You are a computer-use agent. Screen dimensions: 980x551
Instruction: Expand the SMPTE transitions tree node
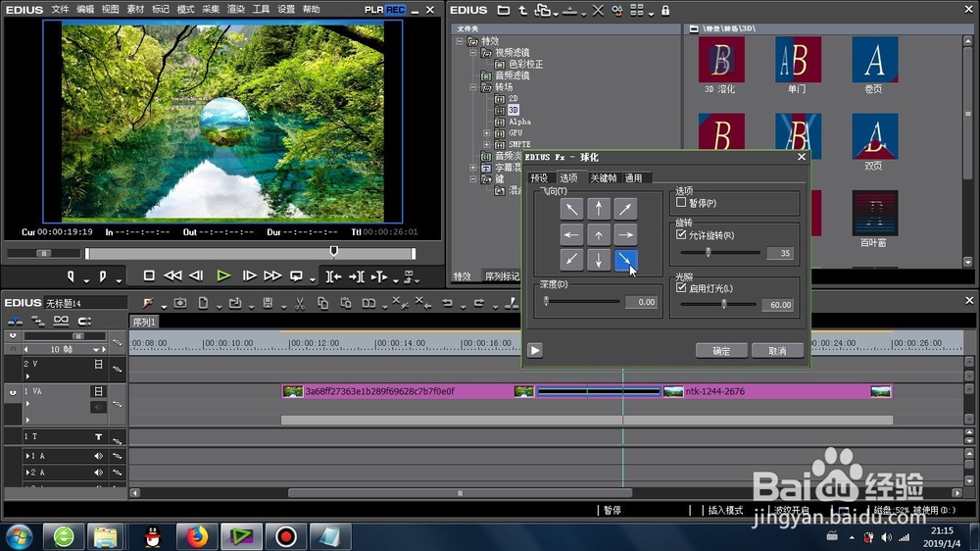point(486,144)
